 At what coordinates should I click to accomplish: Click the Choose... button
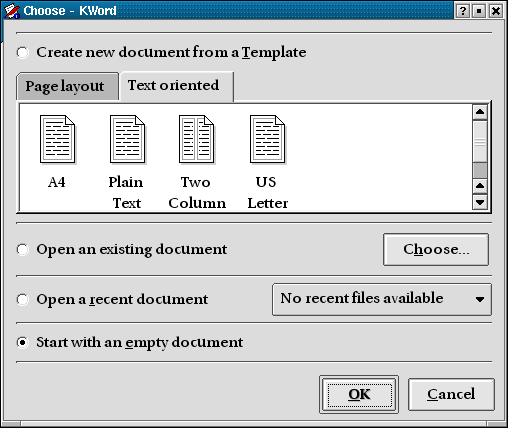pos(436,249)
